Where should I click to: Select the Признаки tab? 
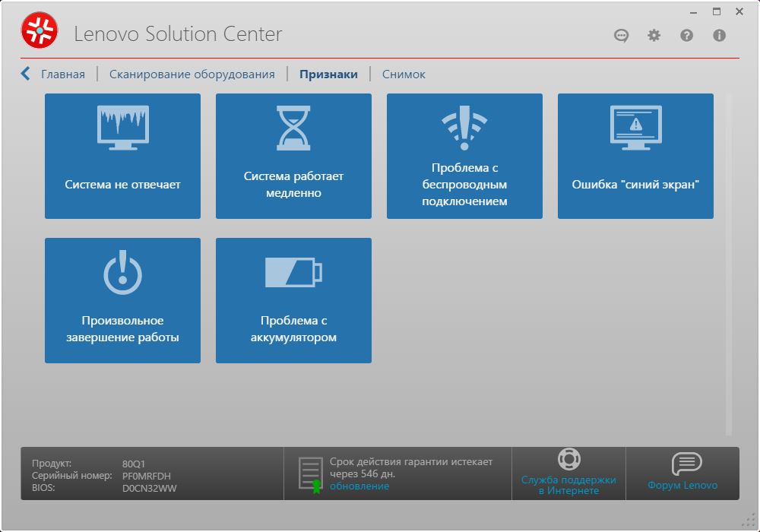pos(328,74)
